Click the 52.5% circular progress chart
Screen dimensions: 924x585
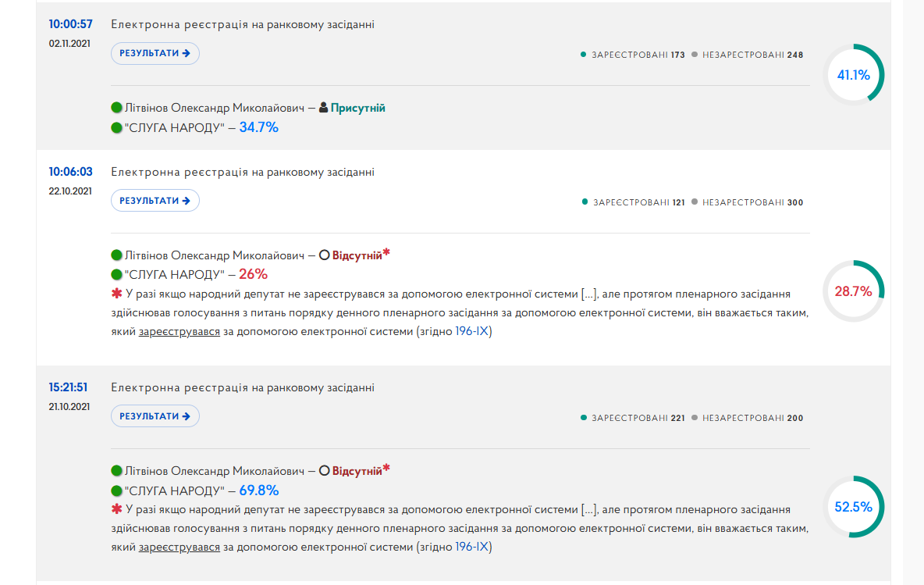(853, 507)
